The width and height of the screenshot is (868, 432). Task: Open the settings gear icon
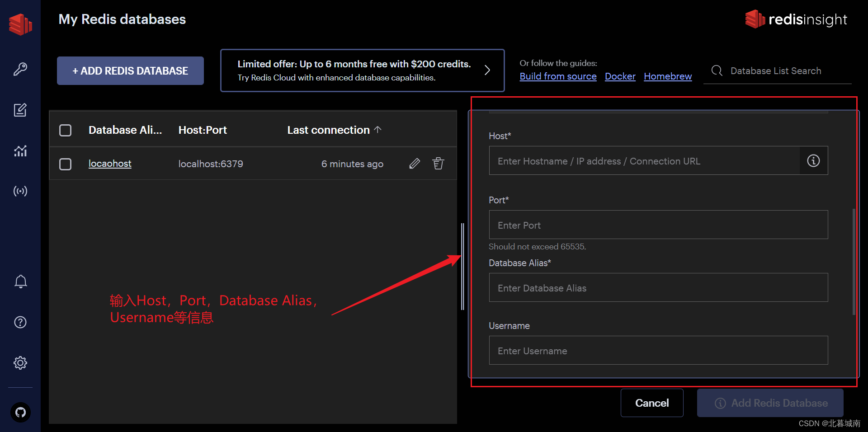pyautogui.click(x=20, y=363)
